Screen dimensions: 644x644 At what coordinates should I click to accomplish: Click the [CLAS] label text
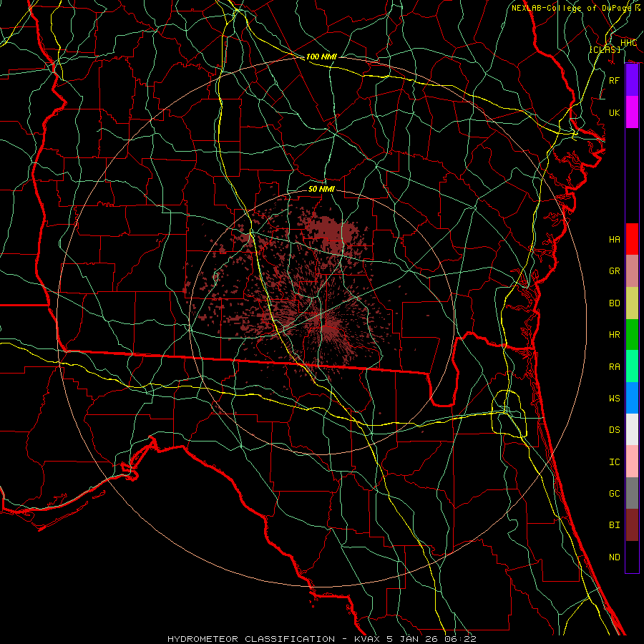(x=605, y=49)
